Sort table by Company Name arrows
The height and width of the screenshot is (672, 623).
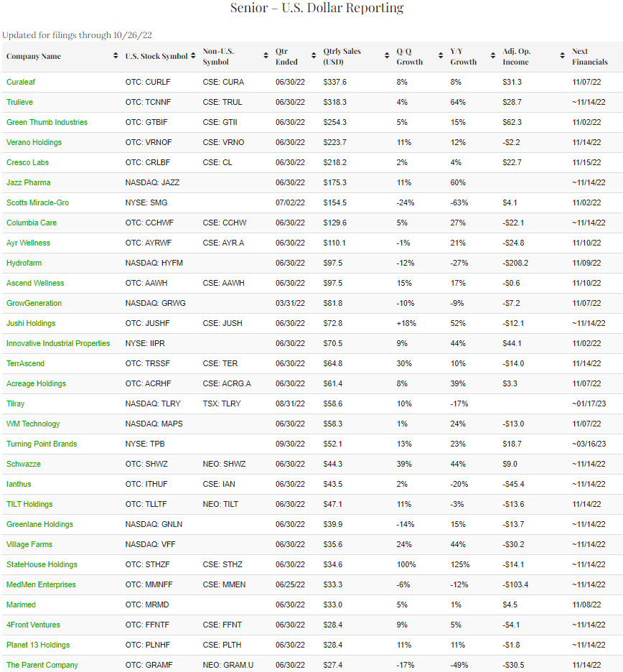click(x=116, y=56)
